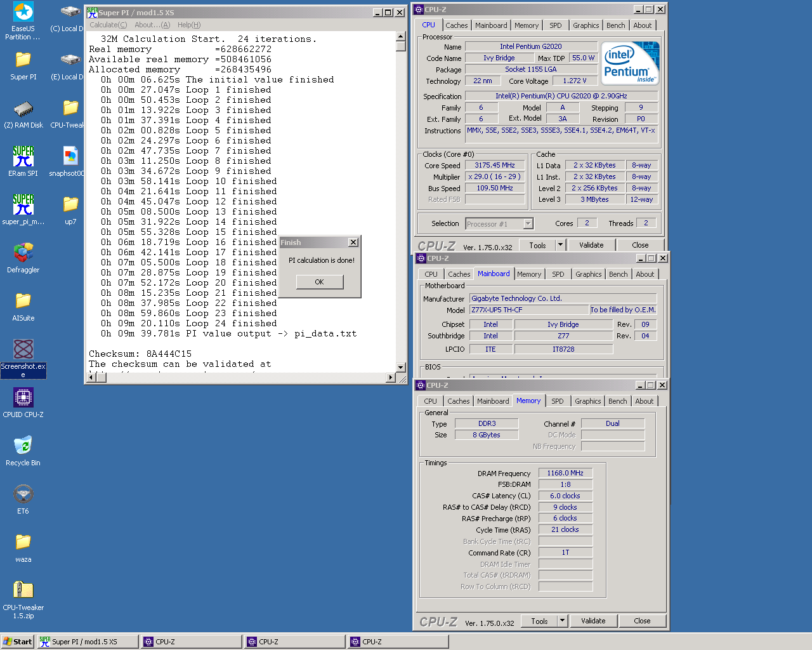Image resolution: width=812 pixels, height=650 pixels.
Task: Click the Core Speed 3175.45 MHz field
Action: (495, 165)
